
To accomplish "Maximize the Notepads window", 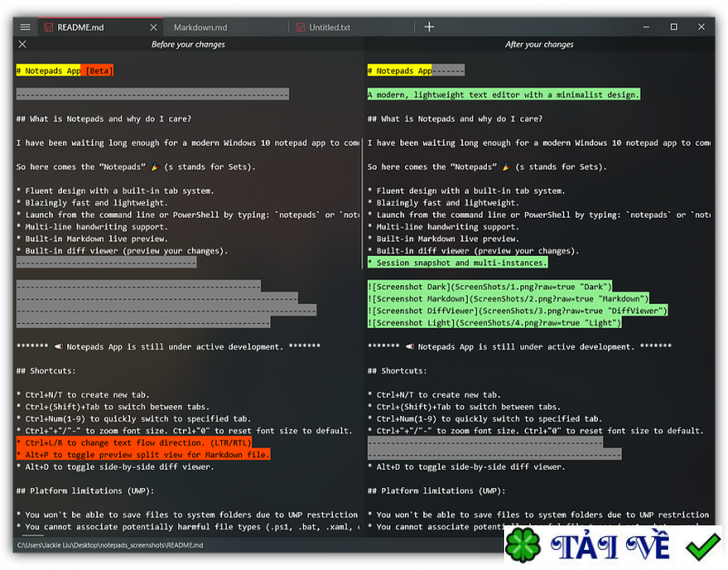I will [x=673, y=27].
